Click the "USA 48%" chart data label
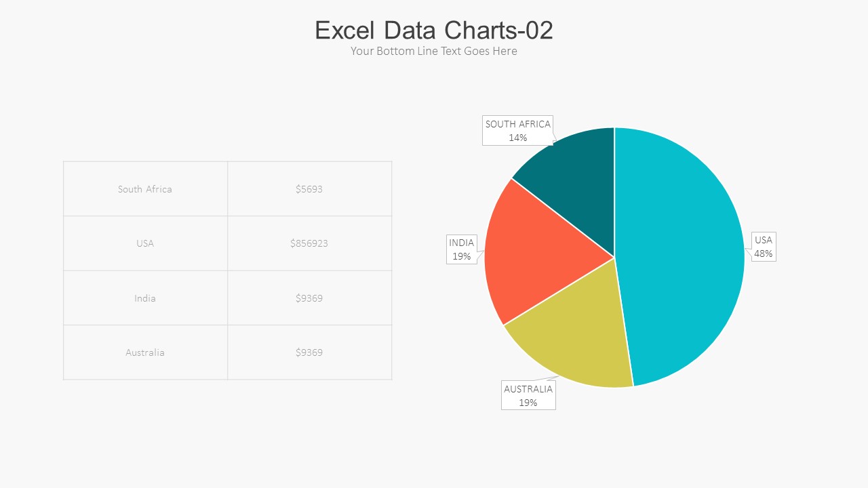Viewport: 868px width, 488px height. tap(764, 247)
